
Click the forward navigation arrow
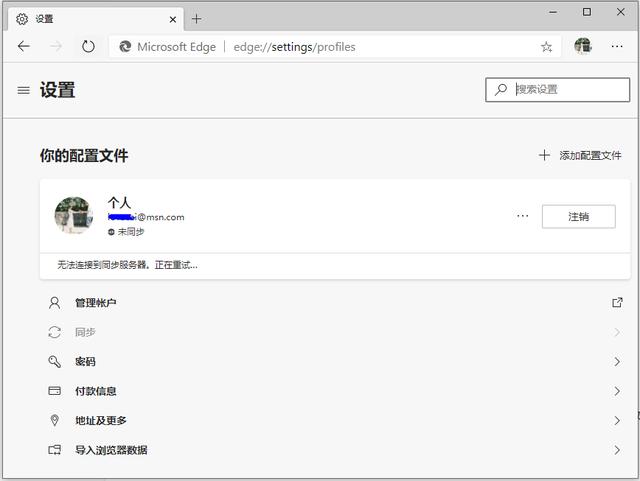[56, 46]
